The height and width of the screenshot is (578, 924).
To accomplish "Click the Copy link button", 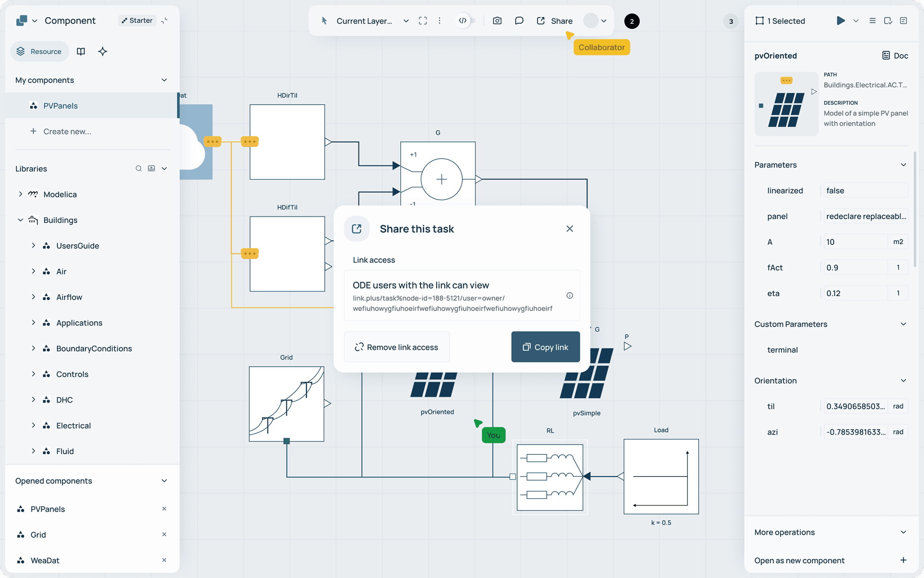I will [545, 347].
